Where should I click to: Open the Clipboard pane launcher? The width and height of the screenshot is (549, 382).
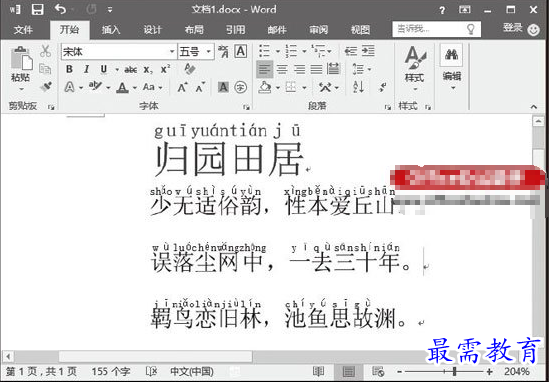coord(52,107)
